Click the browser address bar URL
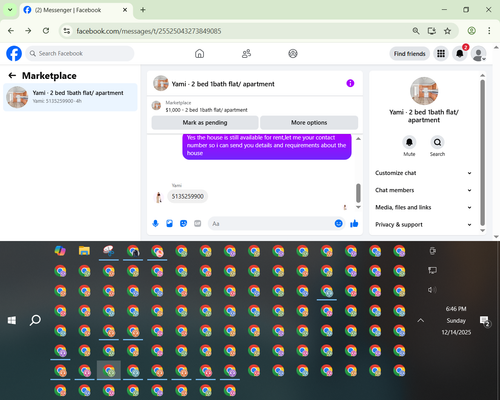500x400 pixels. (149, 31)
